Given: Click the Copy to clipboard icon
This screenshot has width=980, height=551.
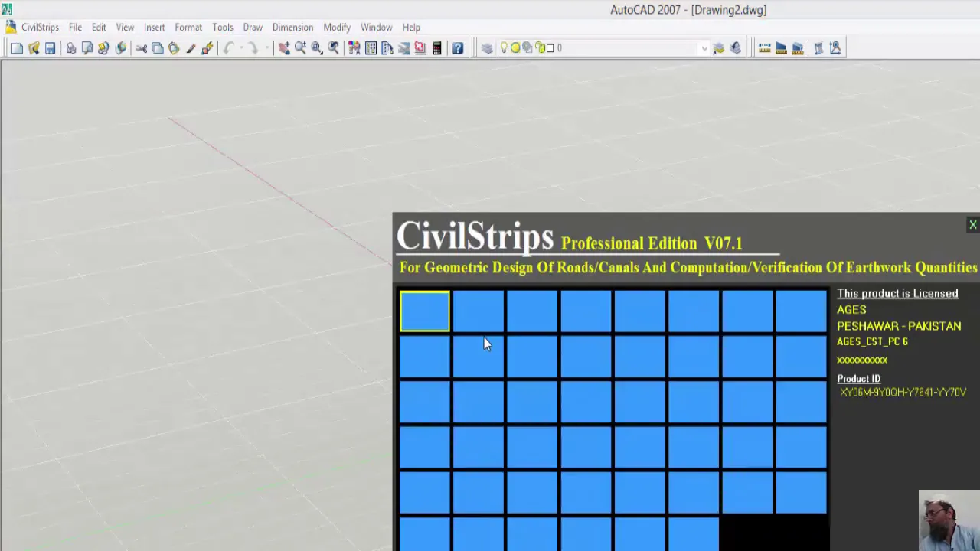Looking at the screenshot, I should (x=157, y=48).
